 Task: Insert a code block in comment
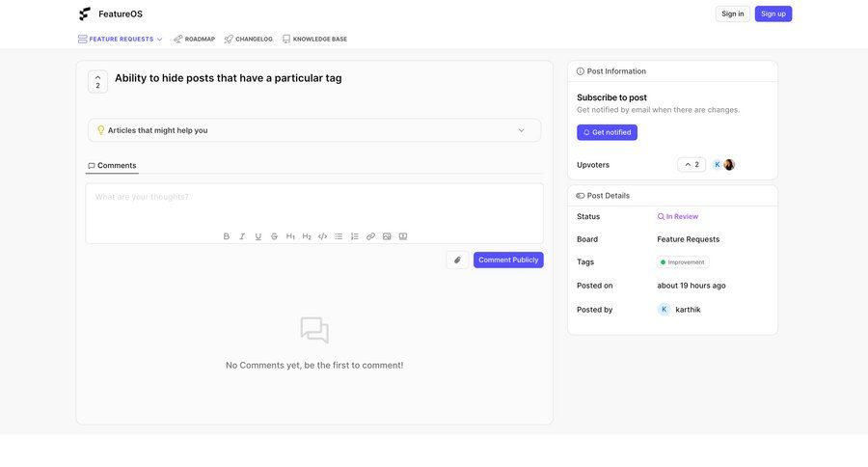(x=322, y=236)
